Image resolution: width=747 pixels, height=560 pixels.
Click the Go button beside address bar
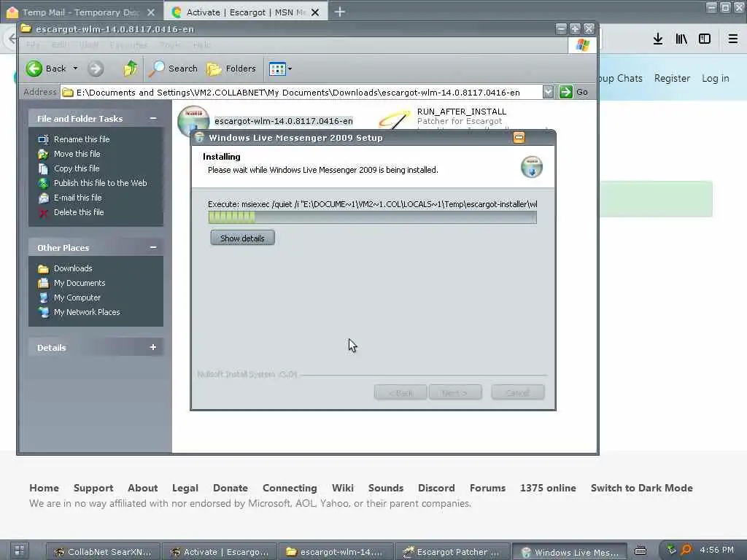(573, 92)
